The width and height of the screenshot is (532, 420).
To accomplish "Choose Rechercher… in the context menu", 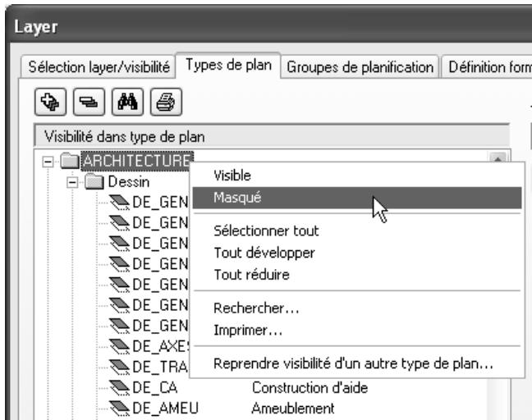I will 357,308.
